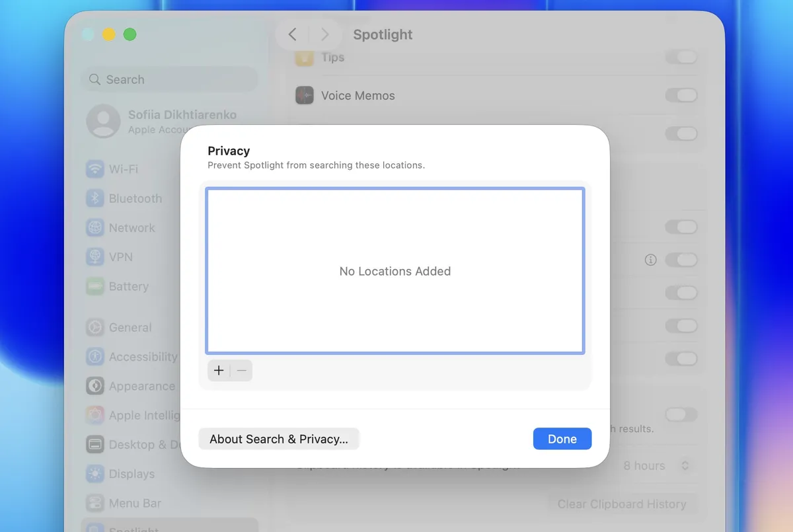Viewport: 793px width, 532px height.
Task: Toggle the Tips Spotlight switch
Action: click(x=681, y=57)
